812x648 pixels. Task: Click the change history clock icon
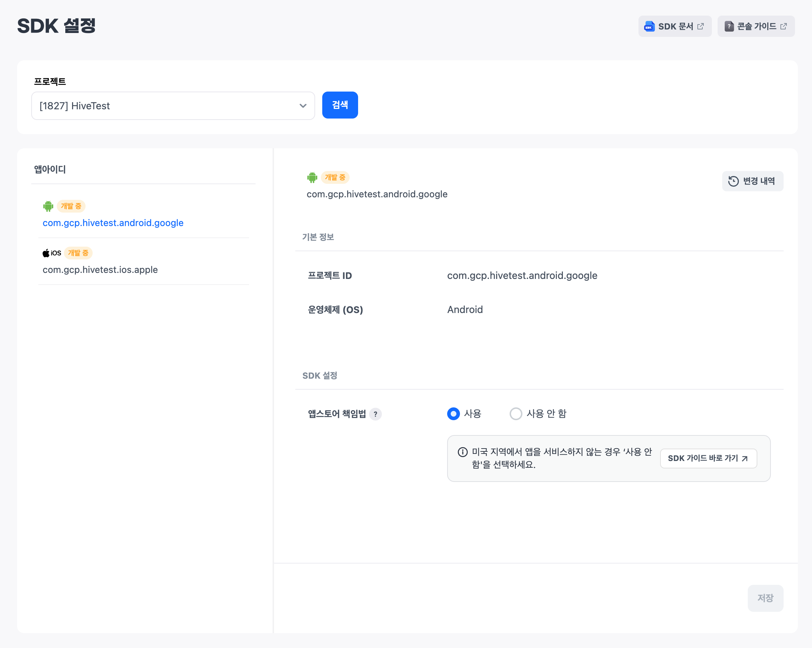733,181
